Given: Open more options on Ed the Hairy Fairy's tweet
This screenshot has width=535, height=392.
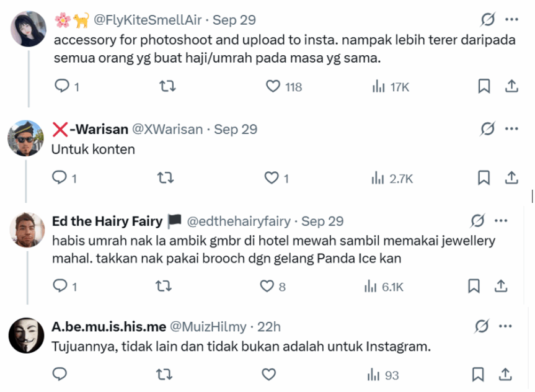Looking at the screenshot, I should coord(501,221).
